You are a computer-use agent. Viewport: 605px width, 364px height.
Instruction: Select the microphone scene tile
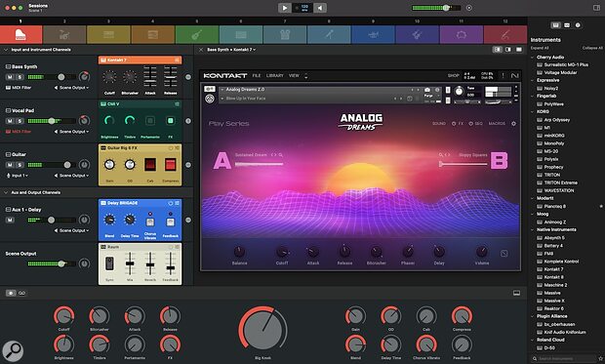coord(329,34)
